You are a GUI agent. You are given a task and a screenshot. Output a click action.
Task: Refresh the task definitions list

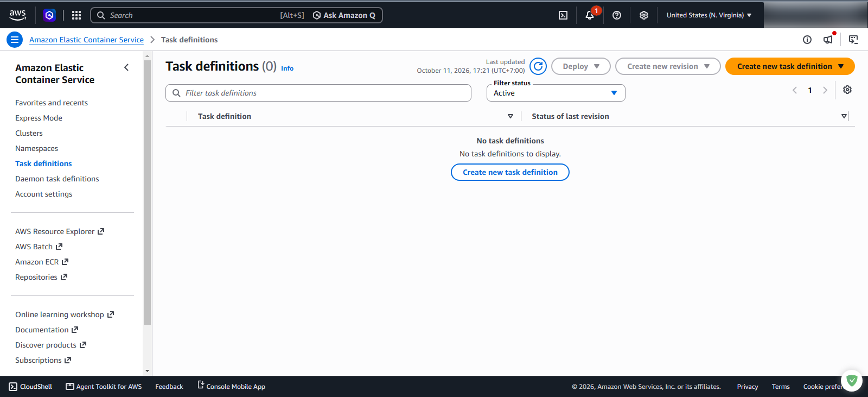click(x=538, y=66)
